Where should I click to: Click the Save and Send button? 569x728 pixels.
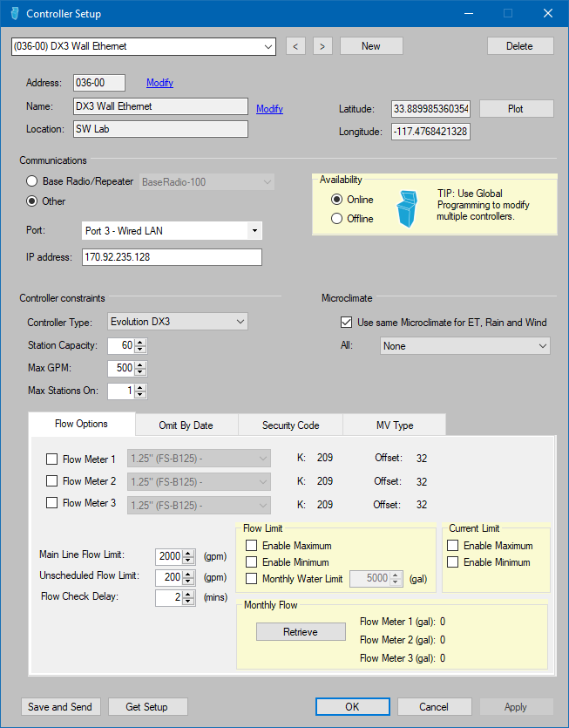(60, 707)
